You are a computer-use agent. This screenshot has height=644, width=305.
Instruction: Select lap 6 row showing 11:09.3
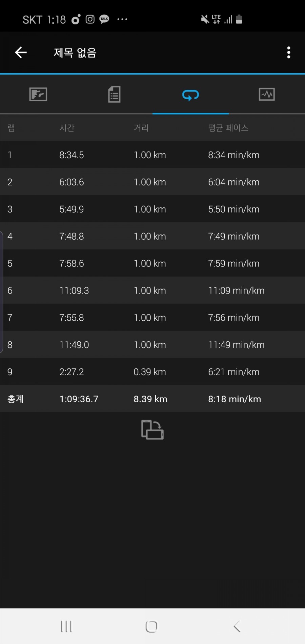pyautogui.click(x=152, y=290)
